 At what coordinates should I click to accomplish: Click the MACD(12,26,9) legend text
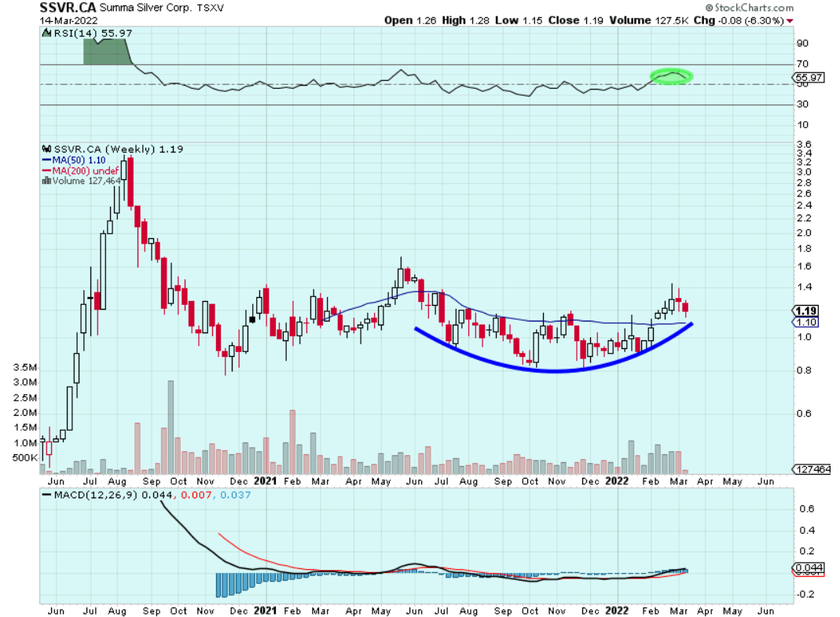click(x=97, y=495)
